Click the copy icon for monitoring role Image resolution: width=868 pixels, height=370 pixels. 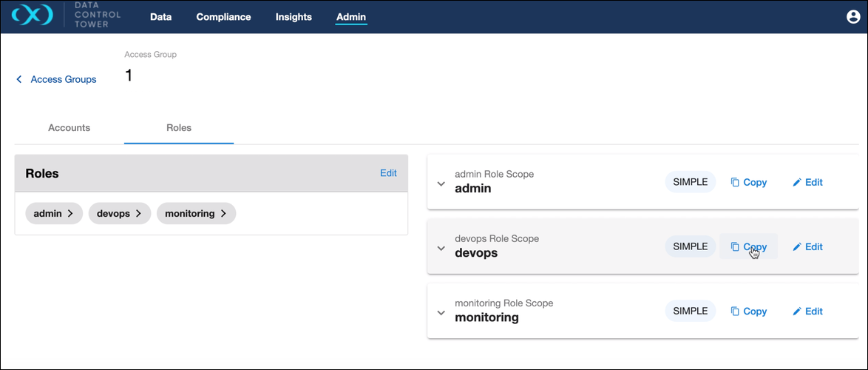click(735, 312)
